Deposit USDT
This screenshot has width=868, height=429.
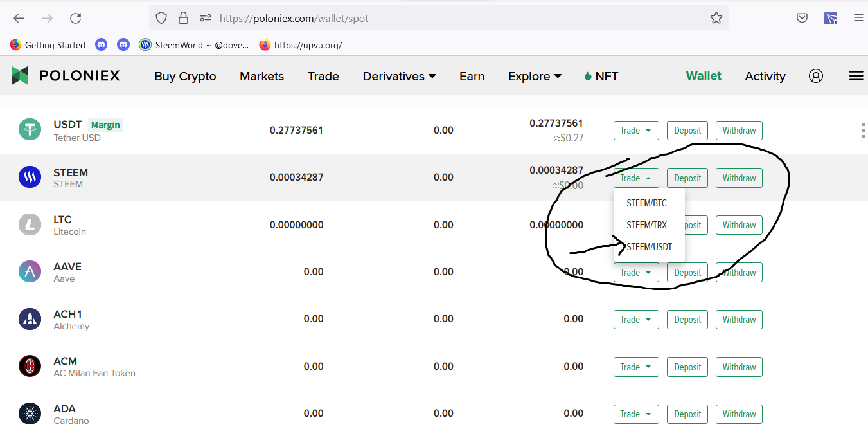point(687,131)
